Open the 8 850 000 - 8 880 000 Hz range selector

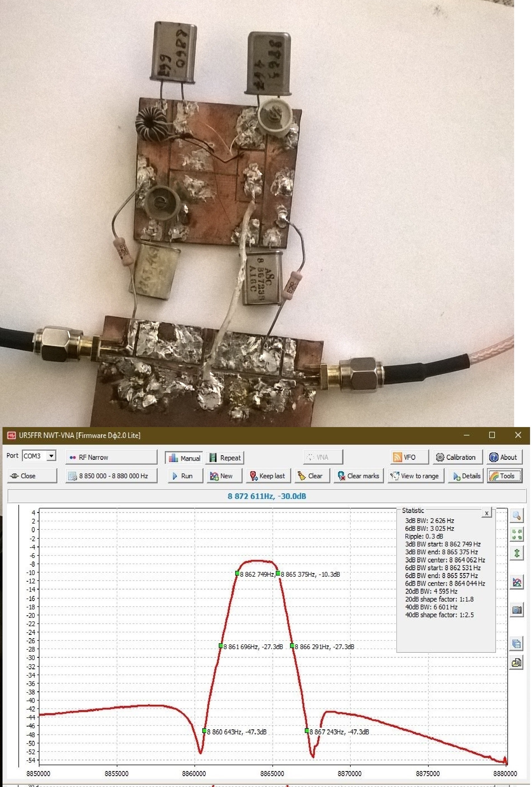click(x=111, y=476)
